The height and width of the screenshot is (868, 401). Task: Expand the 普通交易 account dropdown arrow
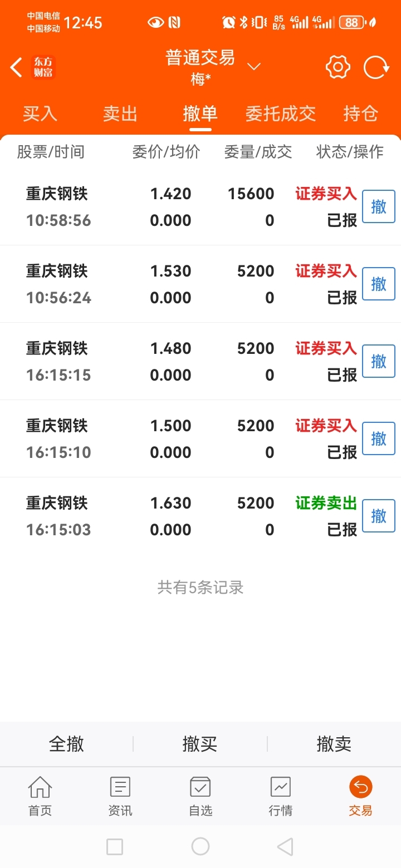254,67
